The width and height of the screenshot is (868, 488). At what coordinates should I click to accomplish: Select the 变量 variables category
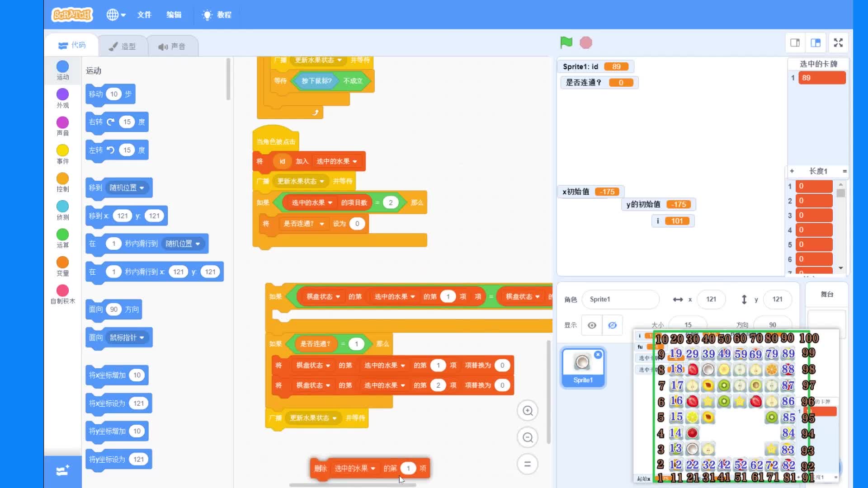(63, 267)
